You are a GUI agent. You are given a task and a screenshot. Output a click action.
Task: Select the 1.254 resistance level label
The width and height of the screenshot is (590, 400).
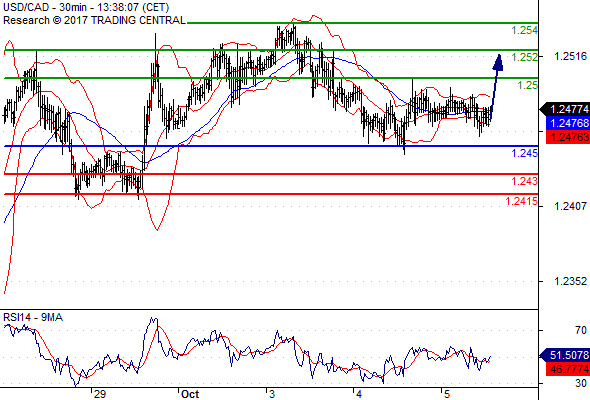(x=525, y=30)
